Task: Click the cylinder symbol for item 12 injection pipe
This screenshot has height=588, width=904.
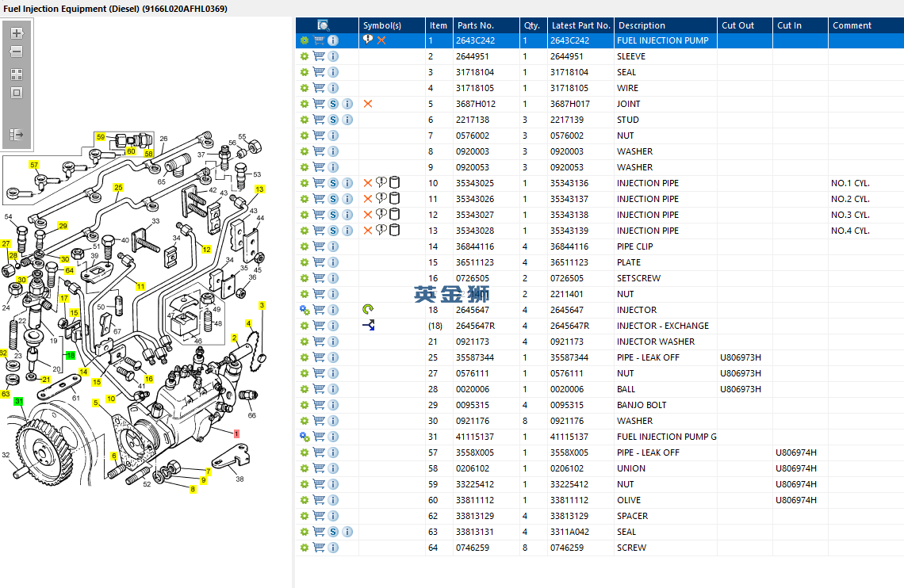Action: point(394,214)
